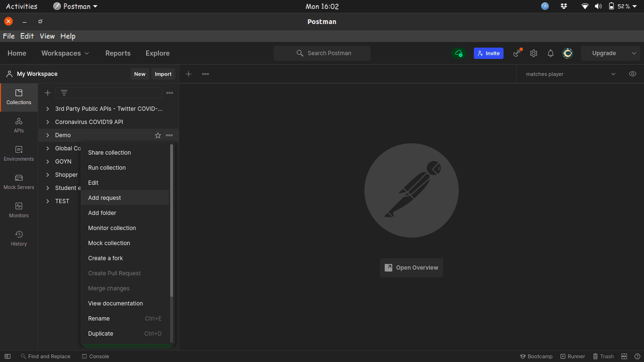Screen dimensions: 644x362
Task: Open the Collections sidebar tab
Action: tap(19, 98)
